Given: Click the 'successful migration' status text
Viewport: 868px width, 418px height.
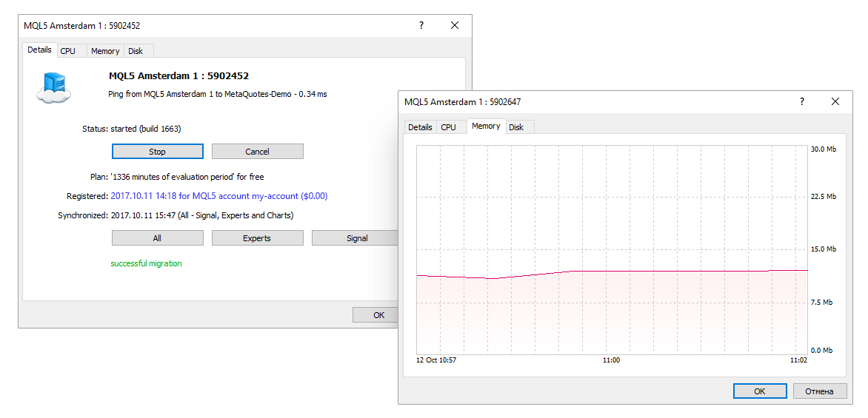Looking at the screenshot, I should [146, 263].
